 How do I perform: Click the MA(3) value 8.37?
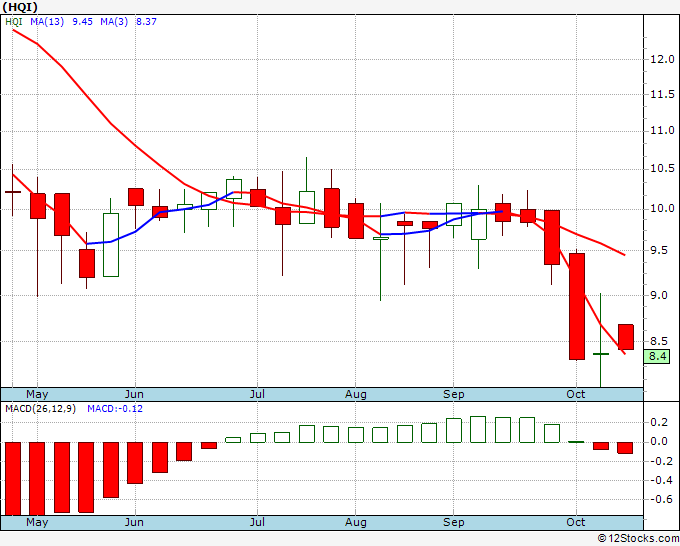[x=146, y=21]
